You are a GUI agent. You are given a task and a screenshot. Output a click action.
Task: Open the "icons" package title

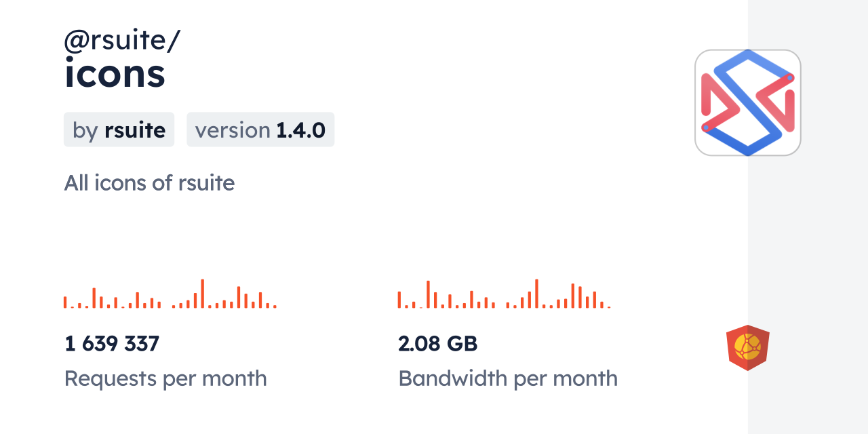(115, 73)
